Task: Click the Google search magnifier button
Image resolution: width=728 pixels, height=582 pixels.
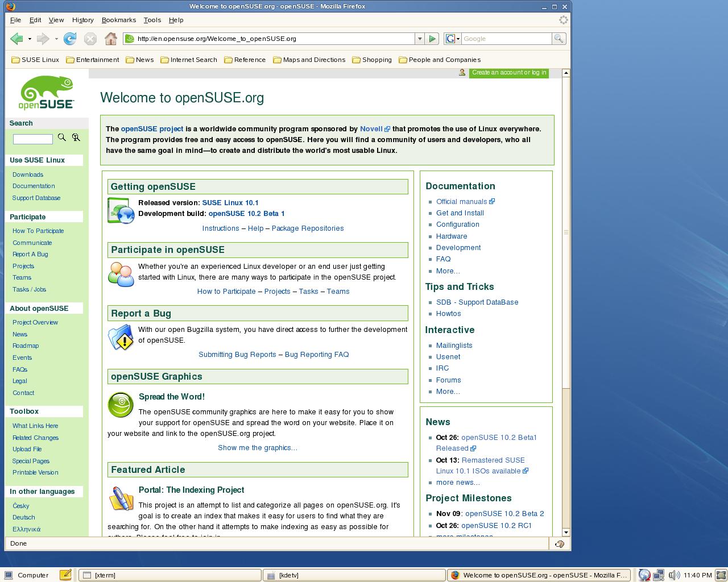Action: click(559, 39)
